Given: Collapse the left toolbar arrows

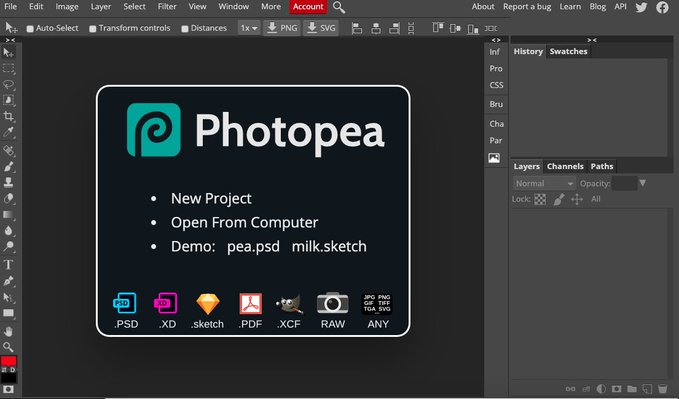Looking at the screenshot, I should coord(10,40).
